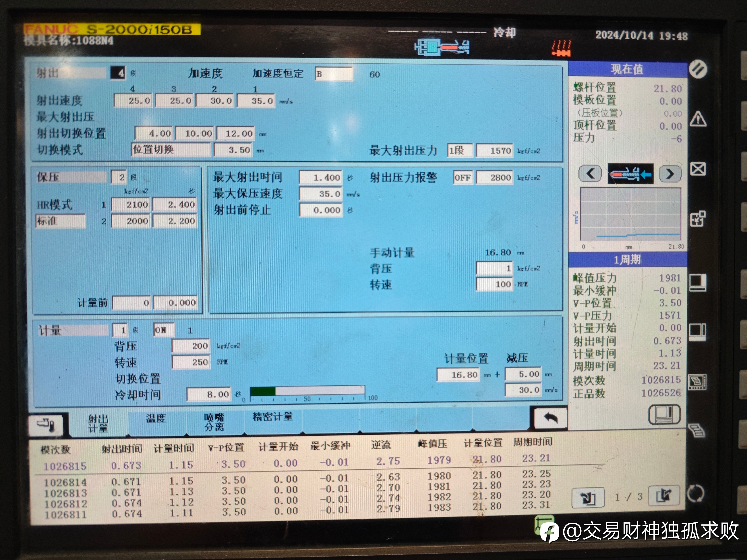Open the 加速度恒定 B selector
This screenshot has width=747, height=560.
334,74
